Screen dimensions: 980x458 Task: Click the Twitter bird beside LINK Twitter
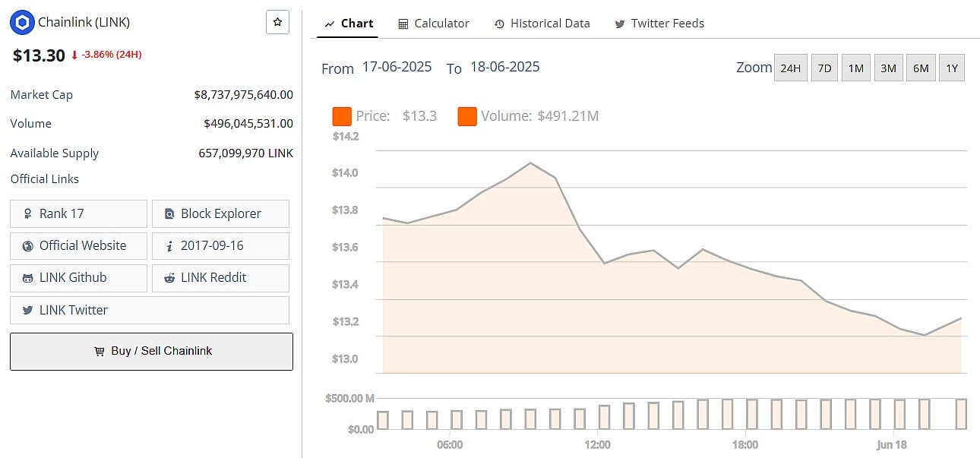[x=27, y=311]
